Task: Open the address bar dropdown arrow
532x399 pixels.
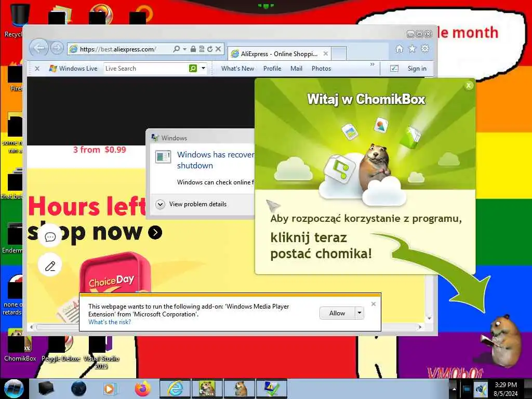Action: (x=184, y=49)
